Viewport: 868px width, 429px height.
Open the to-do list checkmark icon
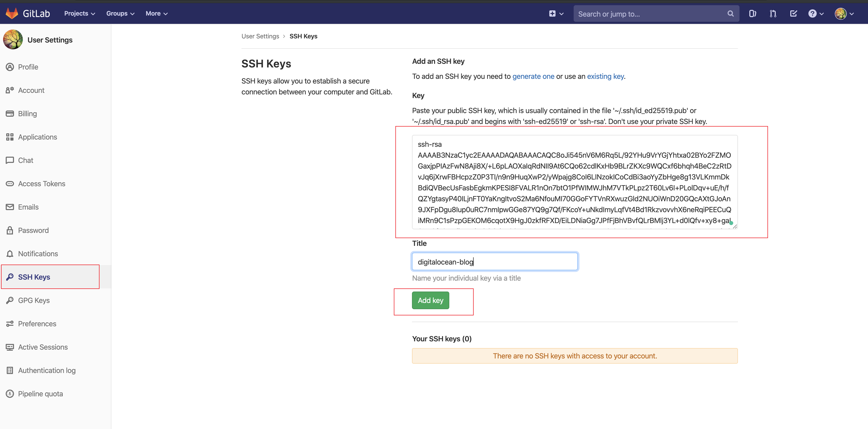[794, 13]
